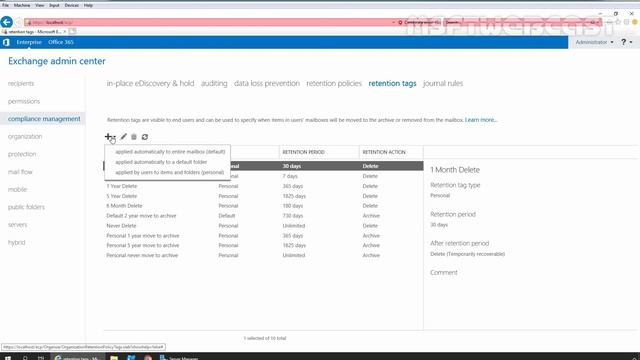The width and height of the screenshot is (640, 360).
Task: Open the VM View menu
Action: [40, 5]
